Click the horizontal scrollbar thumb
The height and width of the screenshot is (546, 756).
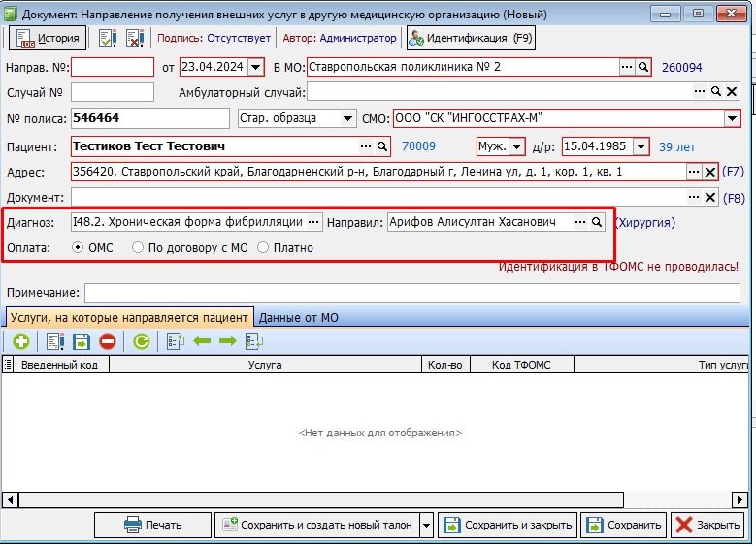pyautogui.click(x=321, y=499)
